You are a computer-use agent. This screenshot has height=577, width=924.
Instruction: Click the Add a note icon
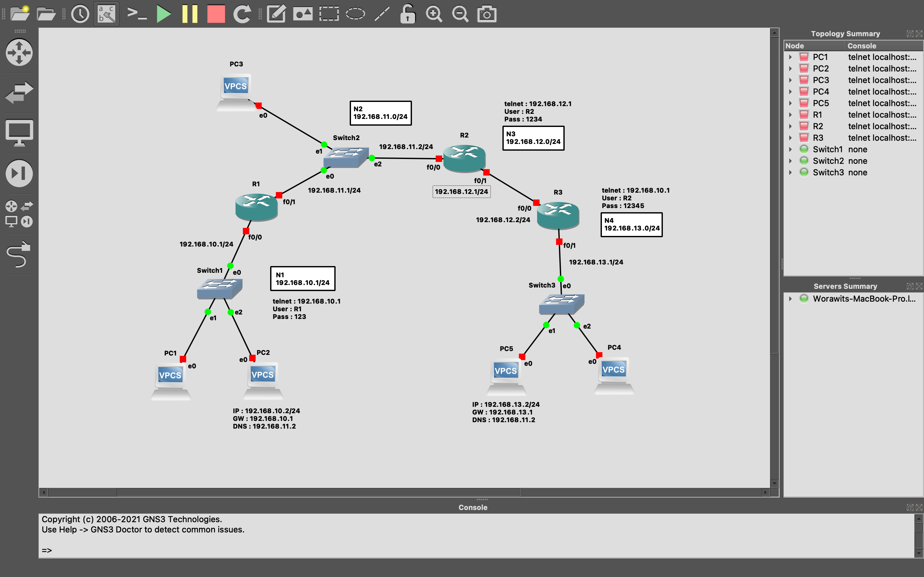click(276, 14)
